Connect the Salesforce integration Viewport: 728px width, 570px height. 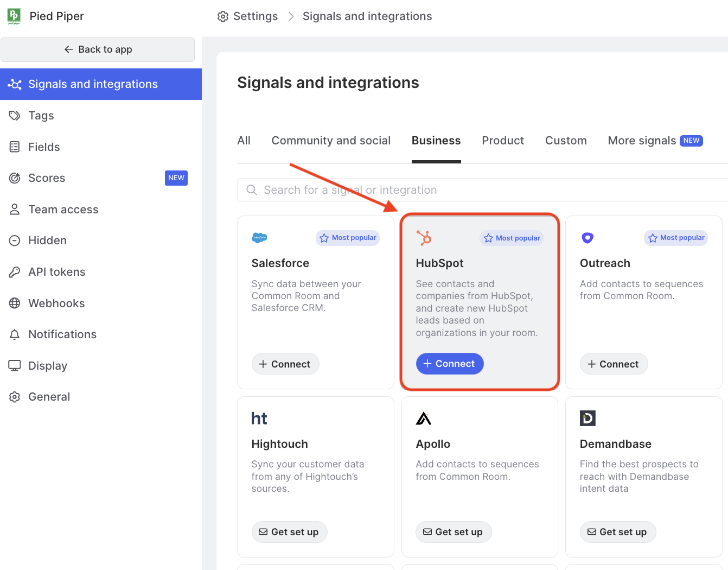pos(285,364)
